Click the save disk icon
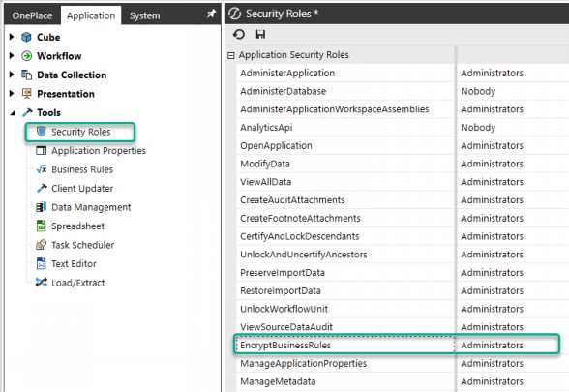Image resolution: width=569 pixels, height=392 pixels. pyautogui.click(x=260, y=34)
